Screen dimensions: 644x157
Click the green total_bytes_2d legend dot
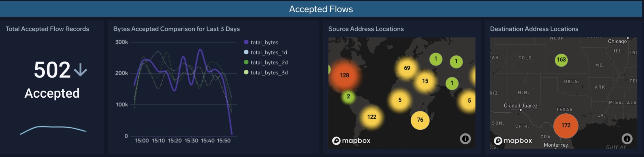(246, 62)
